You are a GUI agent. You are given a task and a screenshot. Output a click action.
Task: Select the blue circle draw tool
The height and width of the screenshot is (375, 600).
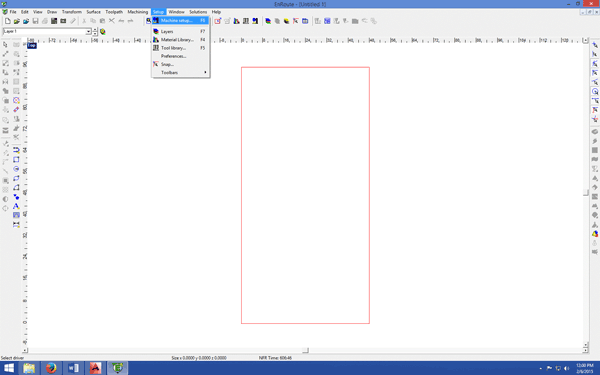point(16,169)
